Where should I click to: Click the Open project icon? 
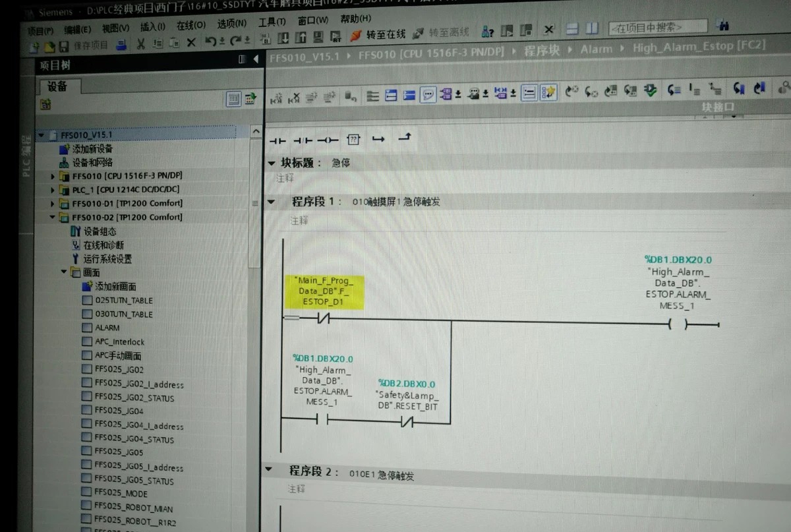coord(49,47)
